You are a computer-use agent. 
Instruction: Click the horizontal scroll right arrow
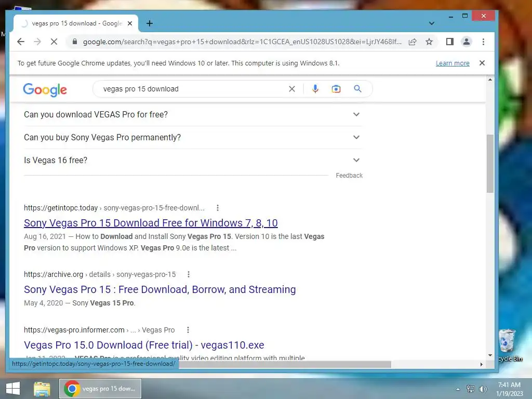[482, 364]
